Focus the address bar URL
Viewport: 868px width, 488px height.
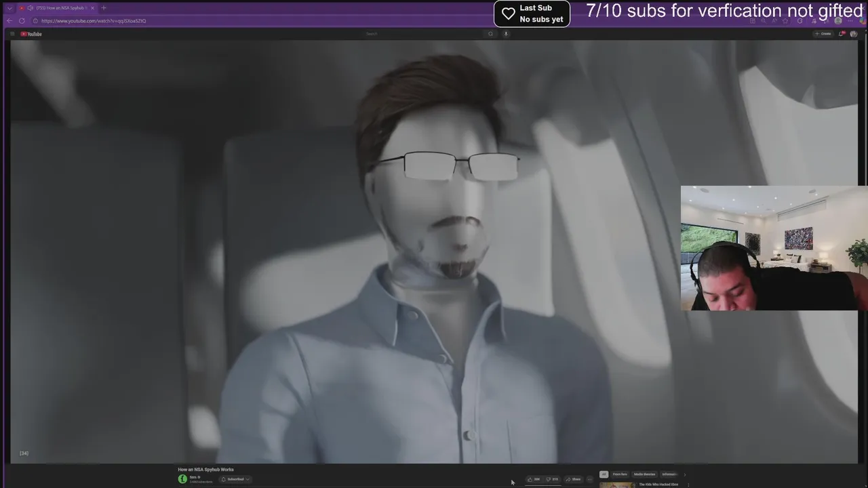tap(94, 21)
